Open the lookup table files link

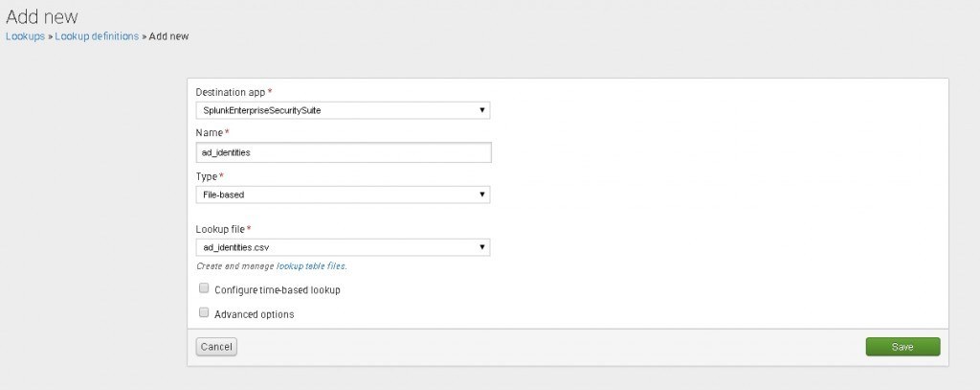[310, 265]
